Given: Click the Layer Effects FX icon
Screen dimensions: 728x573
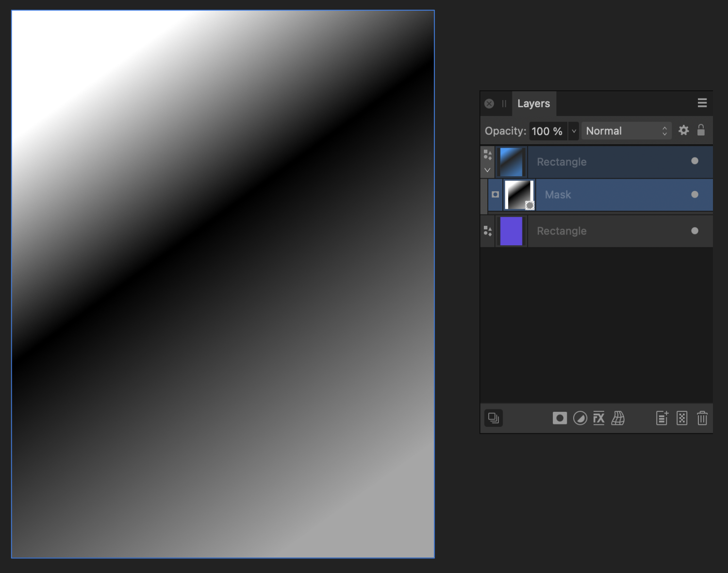Looking at the screenshot, I should 599,418.
